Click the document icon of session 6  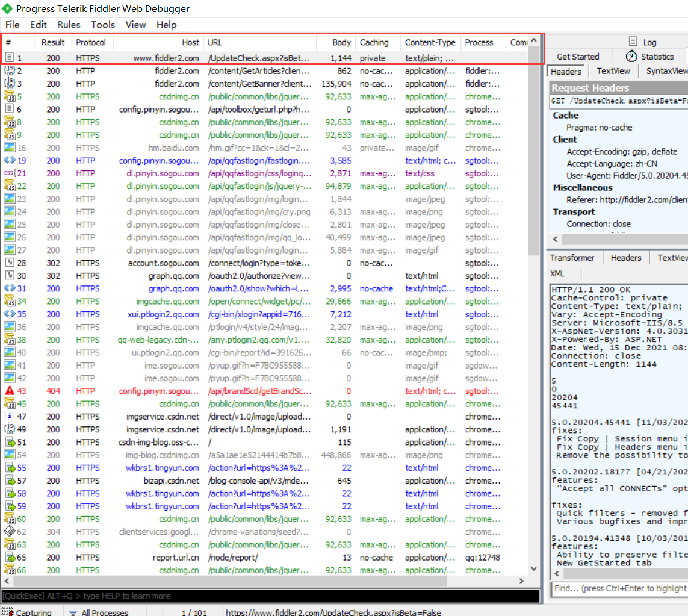[x=9, y=108]
